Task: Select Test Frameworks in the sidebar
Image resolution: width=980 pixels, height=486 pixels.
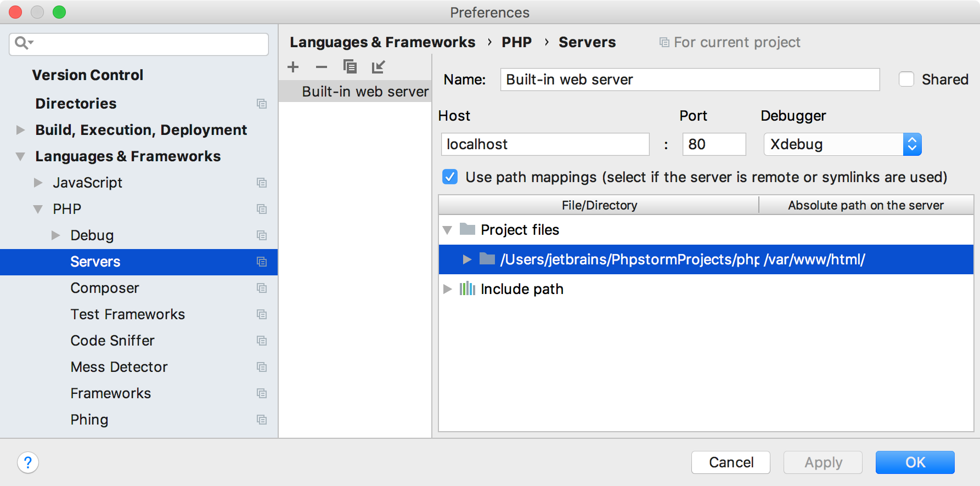Action: tap(127, 314)
